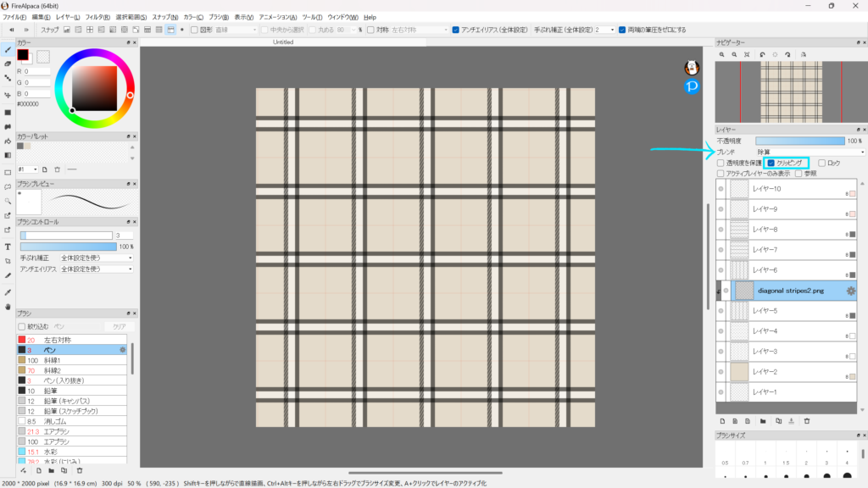Delete layer with the Layers panel trash icon

point(807,420)
